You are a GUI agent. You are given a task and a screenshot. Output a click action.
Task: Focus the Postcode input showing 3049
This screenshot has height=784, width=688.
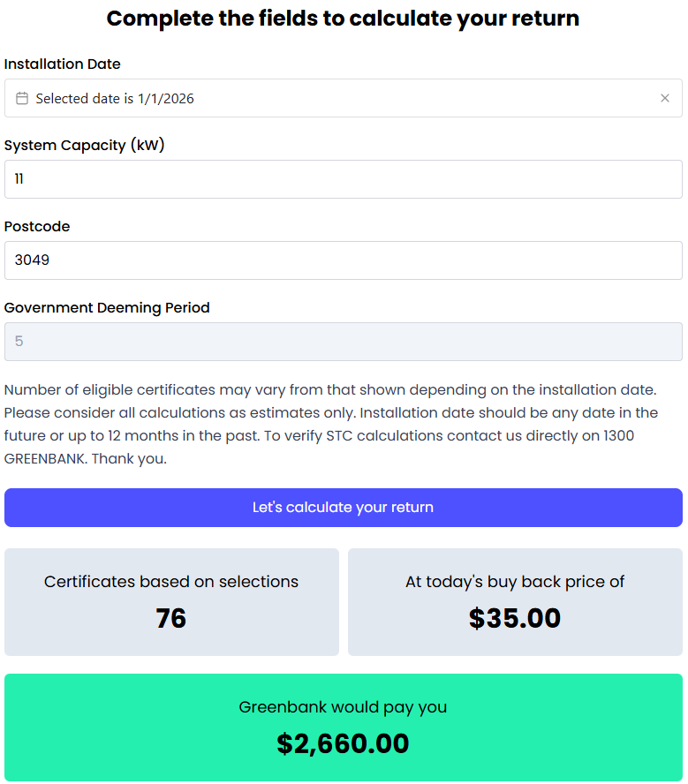click(x=343, y=260)
